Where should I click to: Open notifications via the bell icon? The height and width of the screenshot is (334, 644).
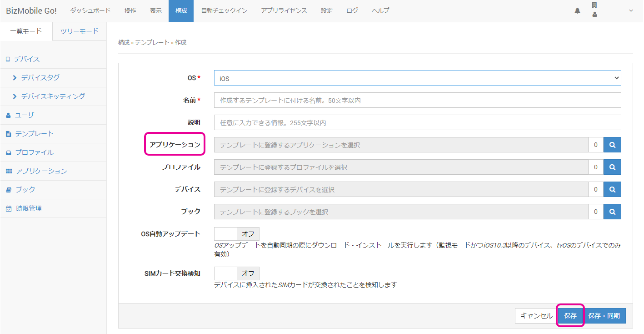point(577,11)
